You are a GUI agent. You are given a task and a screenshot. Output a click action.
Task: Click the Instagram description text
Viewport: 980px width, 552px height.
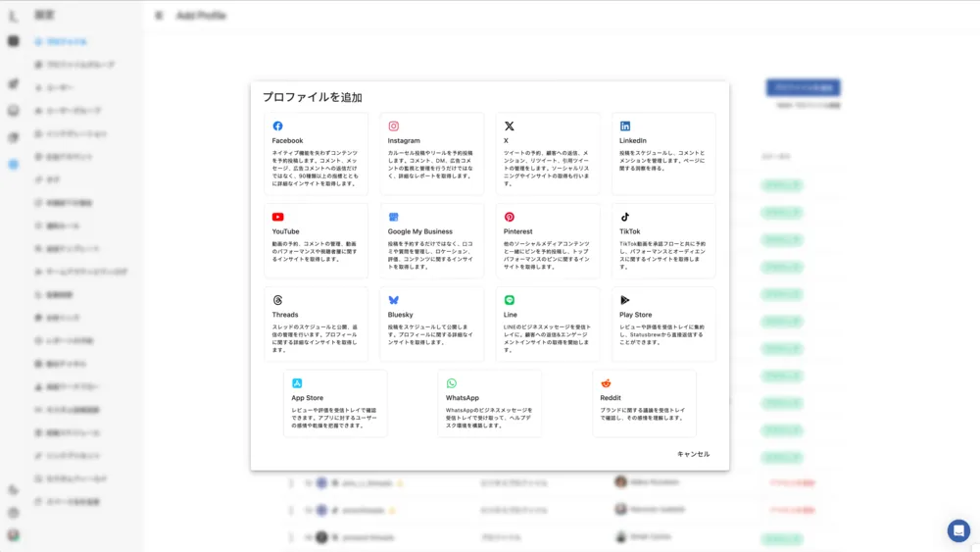click(x=430, y=165)
